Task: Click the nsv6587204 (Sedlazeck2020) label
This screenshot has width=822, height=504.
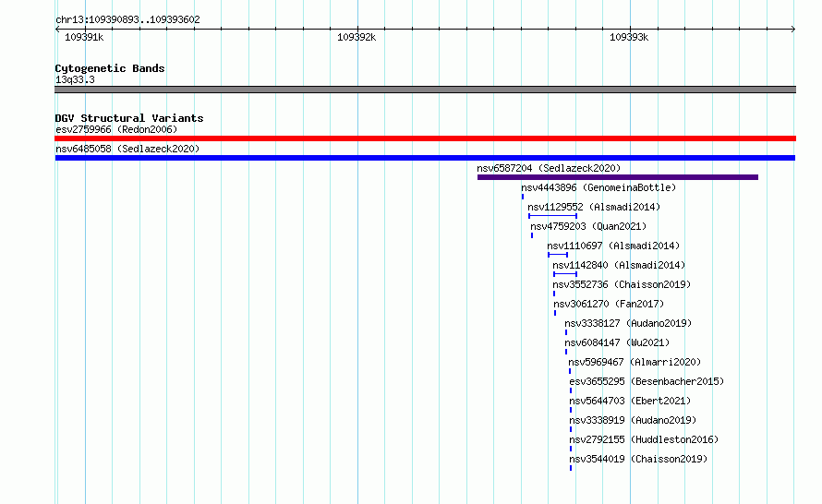Action: click(549, 168)
